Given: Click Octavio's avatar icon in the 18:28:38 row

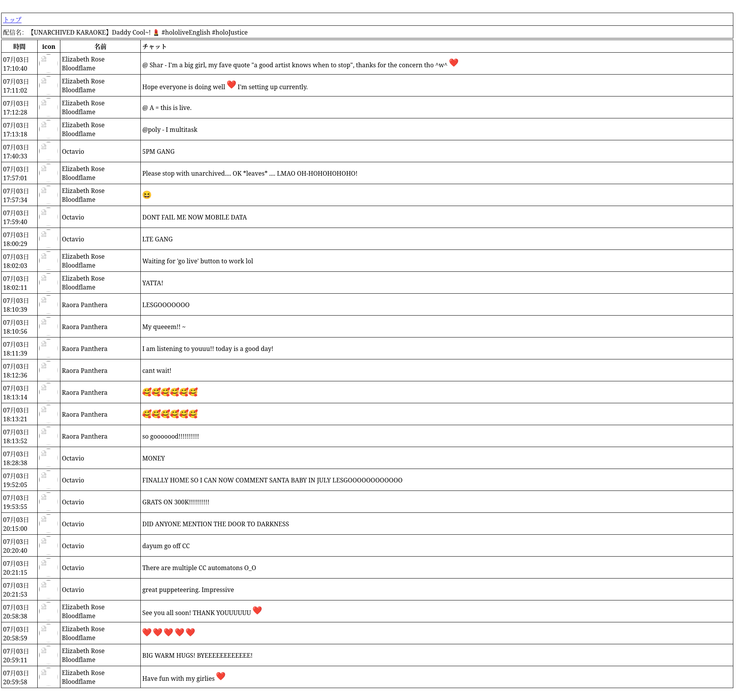Looking at the screenshot, I should pos(48,458).
